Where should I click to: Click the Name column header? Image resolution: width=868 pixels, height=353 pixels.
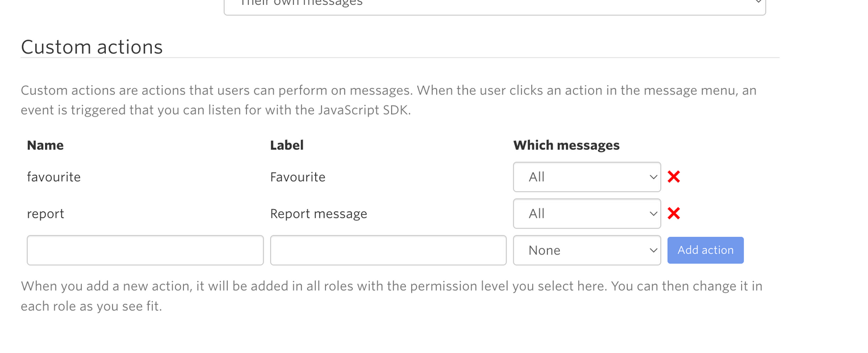pos(45,145)
